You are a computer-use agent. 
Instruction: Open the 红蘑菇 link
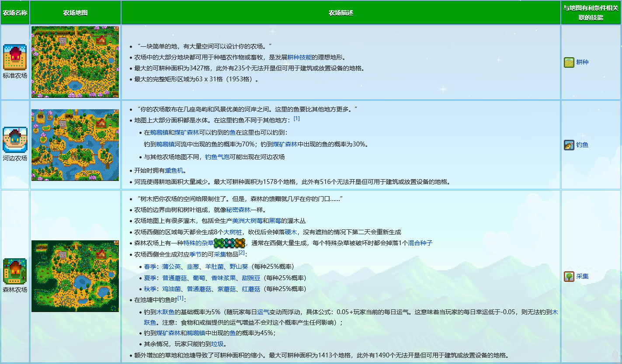(x=251, y=289)
